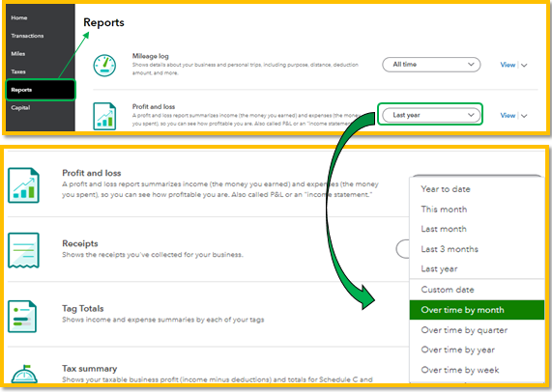The image size is (552, 392).
Task: Click View link for Profit and loss
Action: coord(508,115)
